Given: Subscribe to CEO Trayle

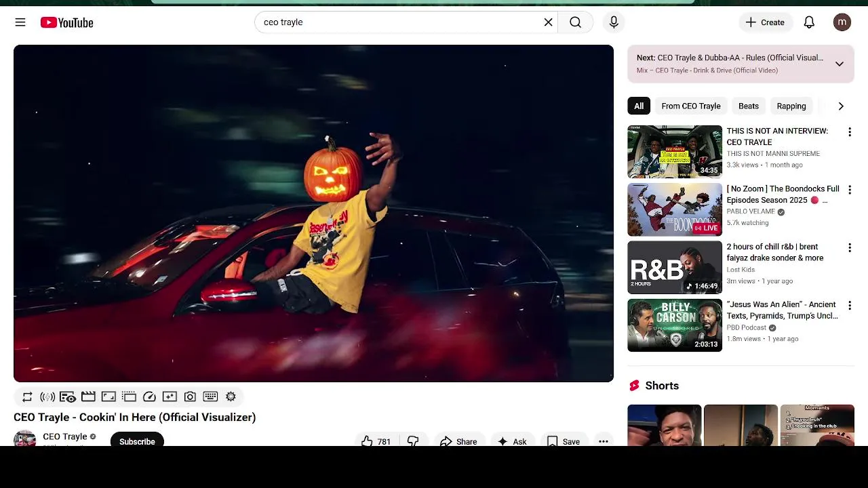Looking at the screenshot, I should [x=137, y=440].
